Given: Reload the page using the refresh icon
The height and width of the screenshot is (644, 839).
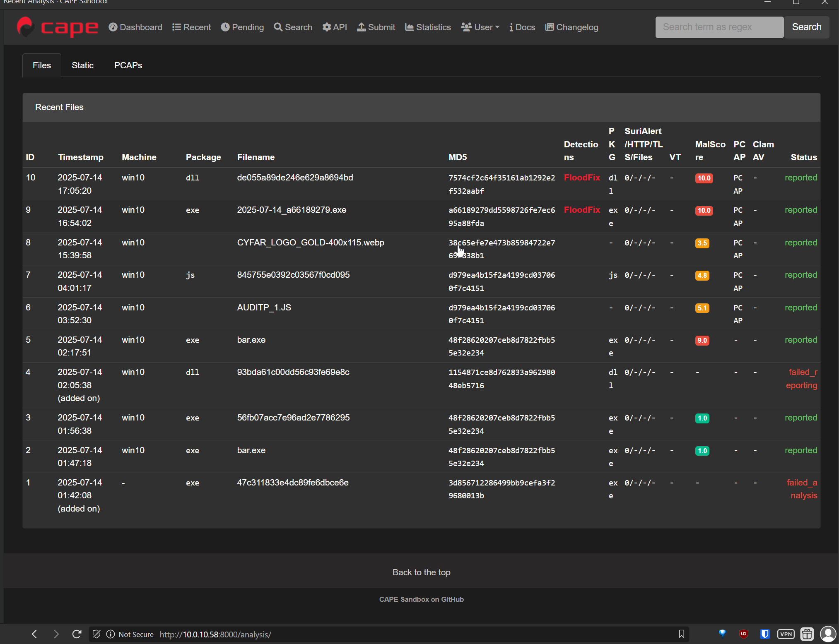Looking at the screenshot, I should [77, 634].
